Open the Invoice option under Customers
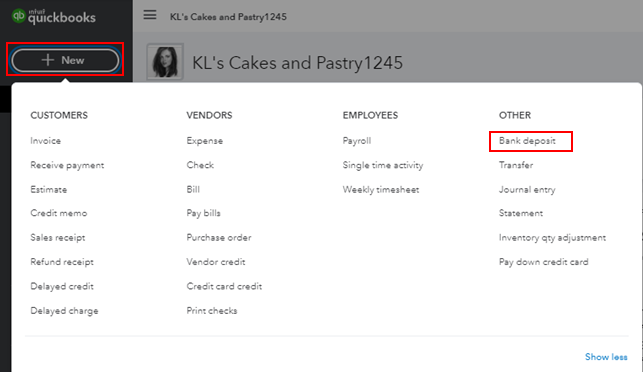 tap(46, 141)
